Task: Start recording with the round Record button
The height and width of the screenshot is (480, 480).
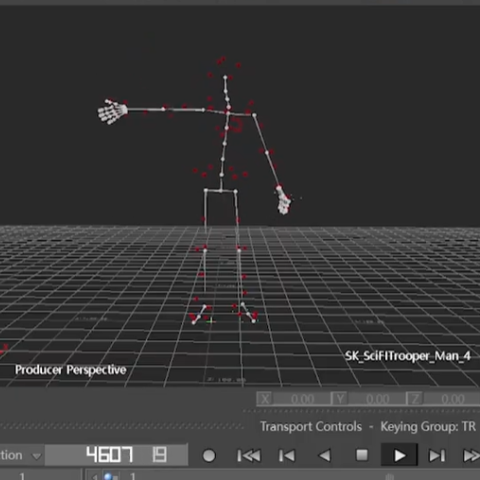Action: click(209, 456)
